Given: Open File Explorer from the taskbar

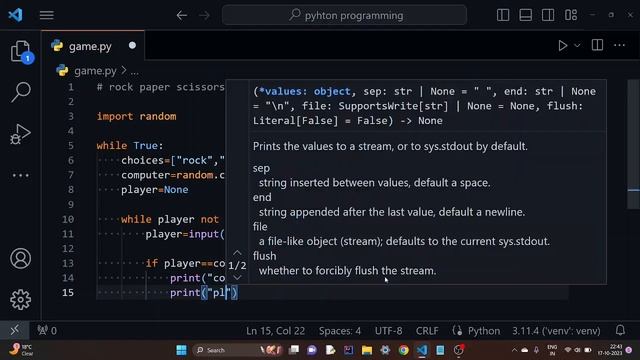Looking at the screenshot, I should tap(367, 350).
